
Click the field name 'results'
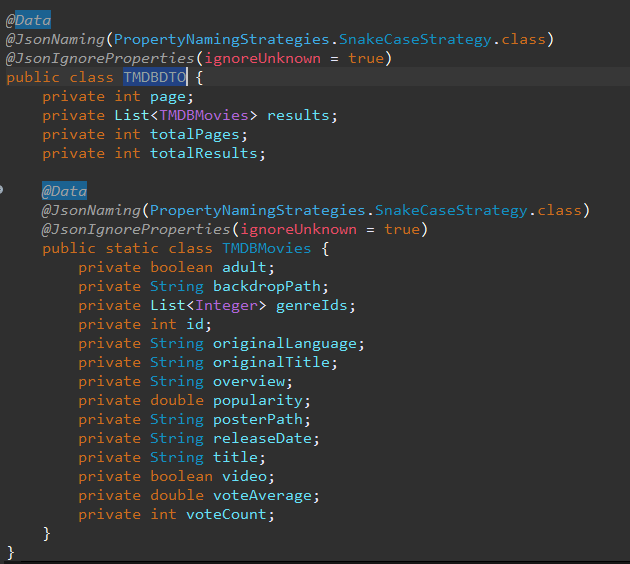click(x=298, y=116)
